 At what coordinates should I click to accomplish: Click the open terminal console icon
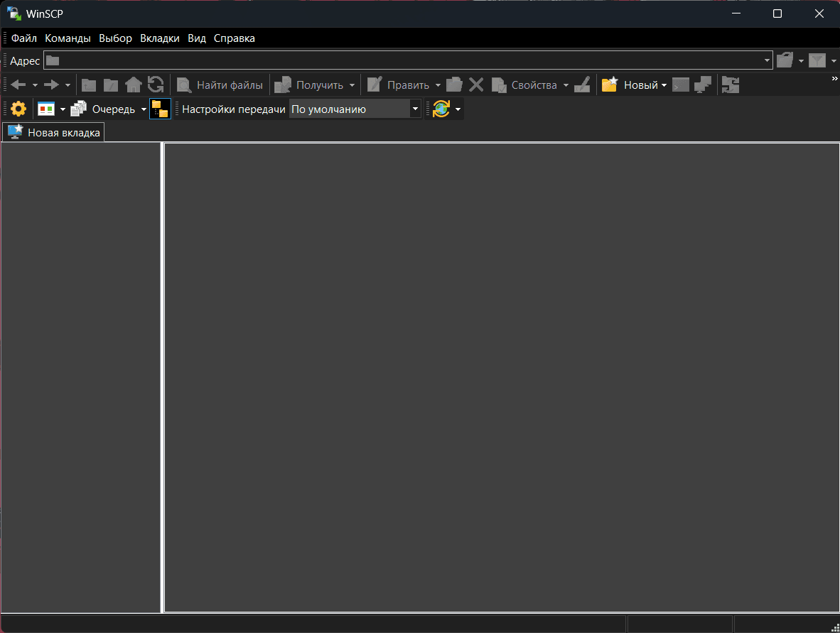click(x=680, y=85)
